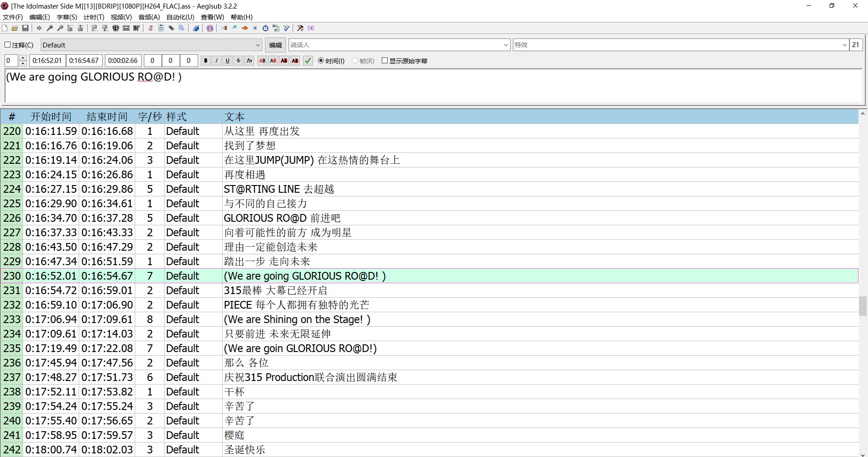This screenshot has height=457, width=868.
Task: Open script Properties clipboard icon
Action: click(161, 28)
